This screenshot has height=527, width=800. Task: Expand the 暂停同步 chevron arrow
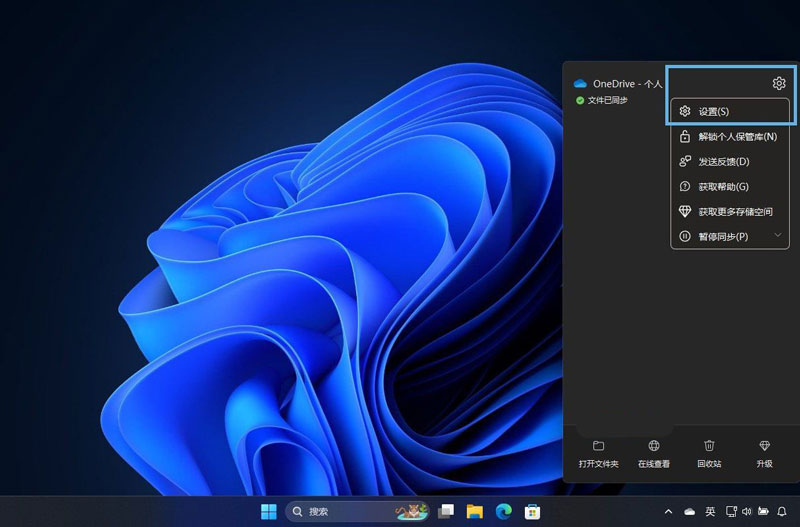tap(778, 236)
